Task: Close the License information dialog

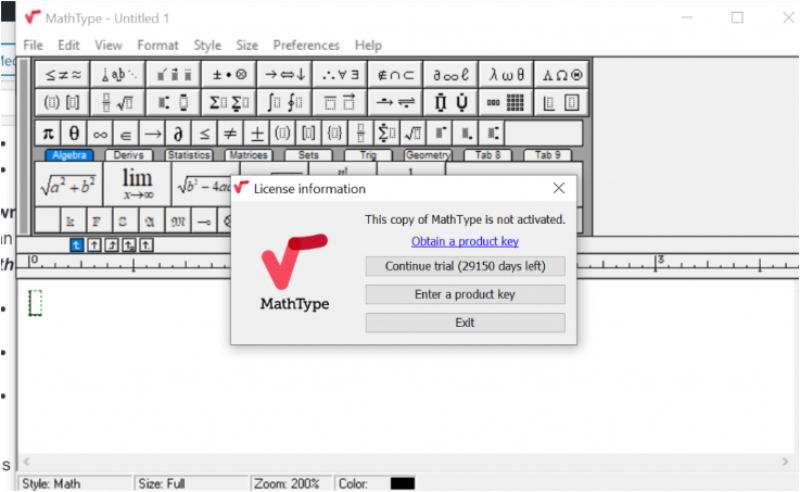Action: (559, 188)
